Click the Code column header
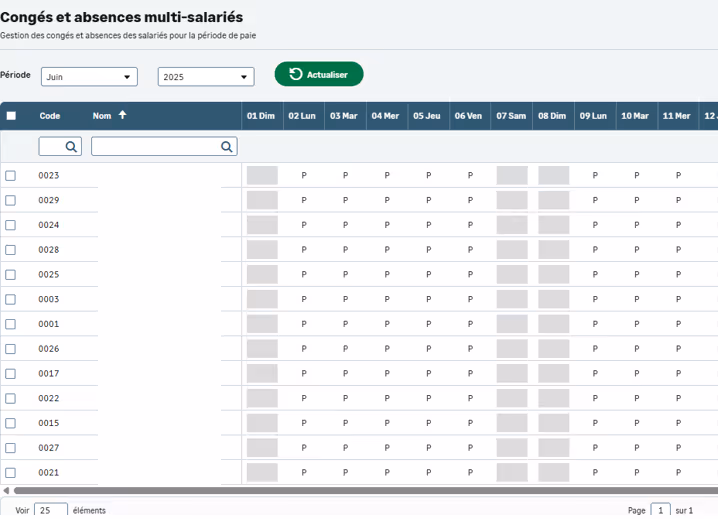Viewport: 718px width, 519px height. (49, 116)
